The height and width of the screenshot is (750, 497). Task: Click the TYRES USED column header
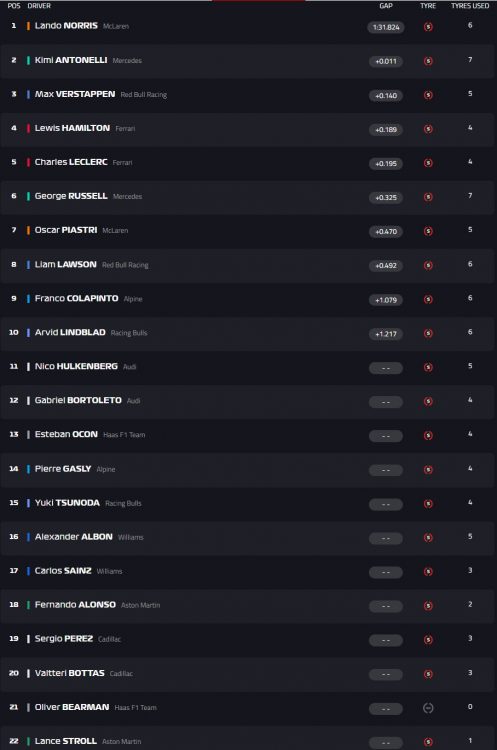(470, 6)
